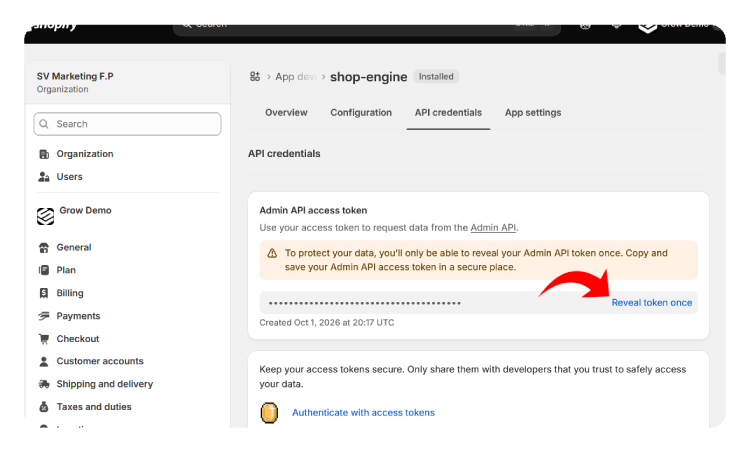The height and width of the screenshot is (452, 750).
Task: Click the Billing dollar icon
Action: [x=44, y=293]
